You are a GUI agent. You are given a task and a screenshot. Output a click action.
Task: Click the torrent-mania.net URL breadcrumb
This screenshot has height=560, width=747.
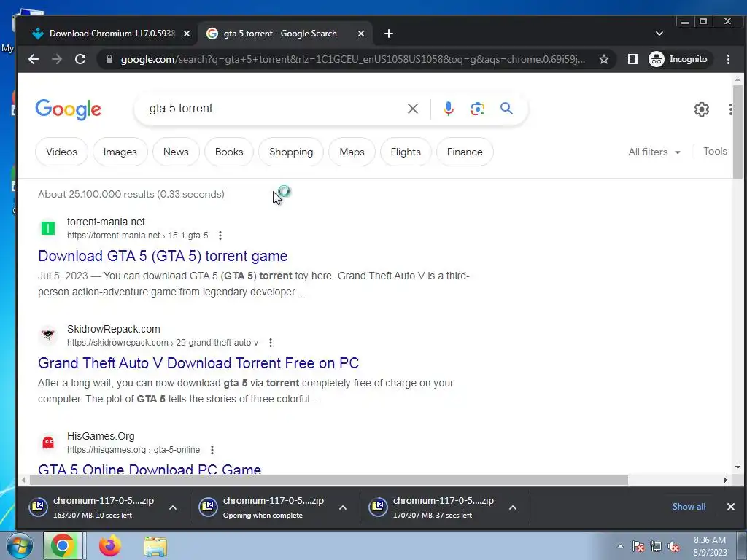point(138,236)
